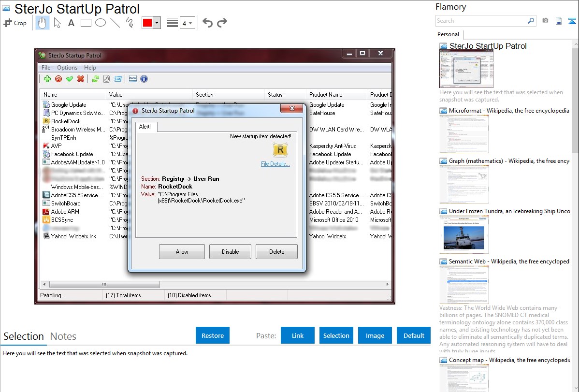This screenshot has height=392, width=579.
Task: Click the document page icon in Flamory header
Action: coord(559,21)
